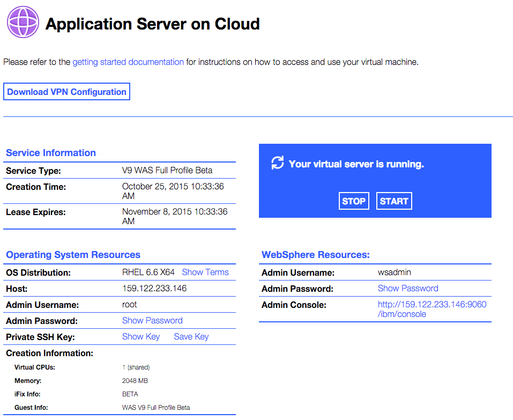Click the Admin Console label

294,305
